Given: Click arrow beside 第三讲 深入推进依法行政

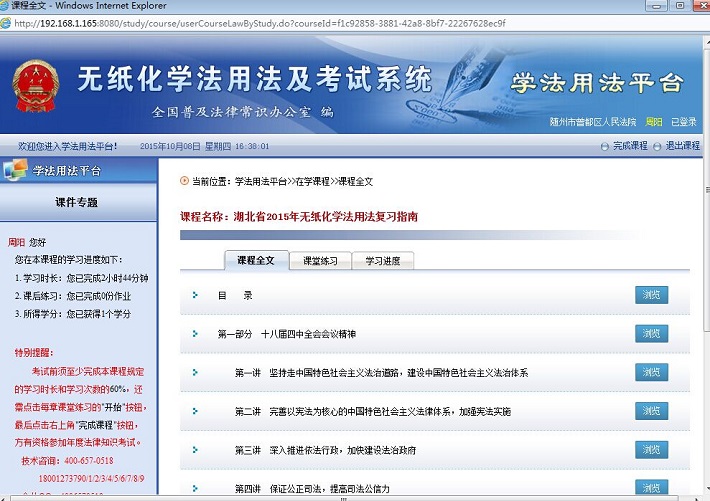Looking at the screenshot, I should 196,449.
